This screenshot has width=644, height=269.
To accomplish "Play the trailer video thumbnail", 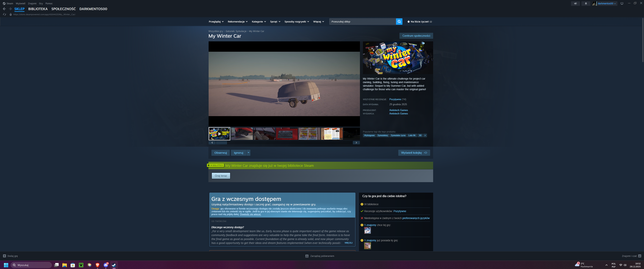I will point(219,134).
